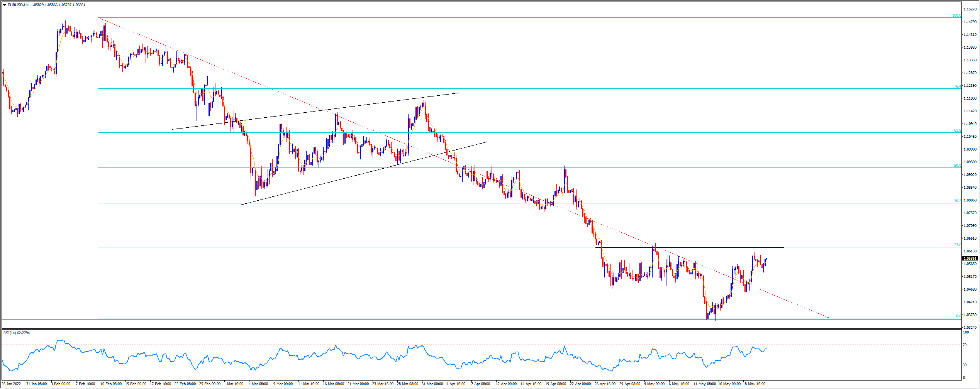
Task: Select the current price tag 1.05861
Action: 970,259
